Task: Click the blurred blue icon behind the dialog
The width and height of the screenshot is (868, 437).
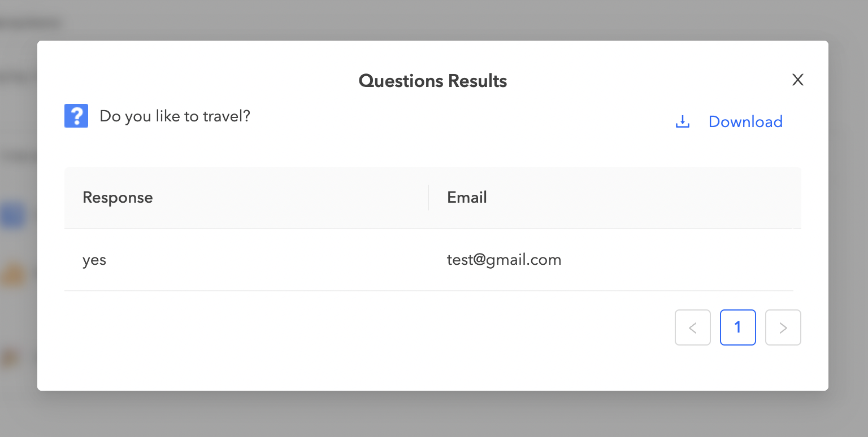Action: pyautogui.click(x=12, y=216)
